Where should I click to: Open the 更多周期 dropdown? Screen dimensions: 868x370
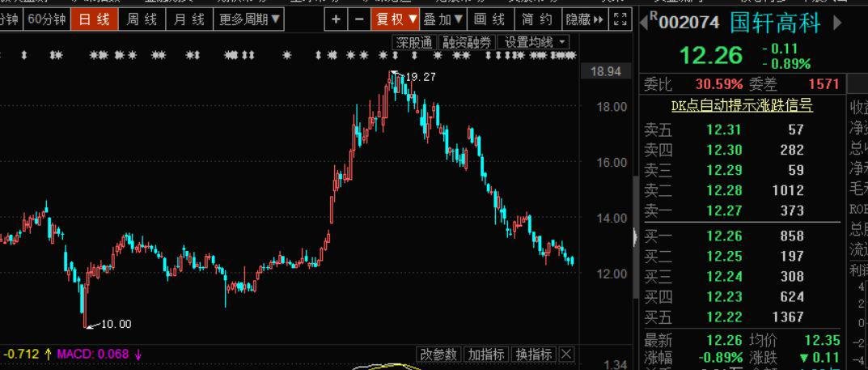[x=249, y=19]
